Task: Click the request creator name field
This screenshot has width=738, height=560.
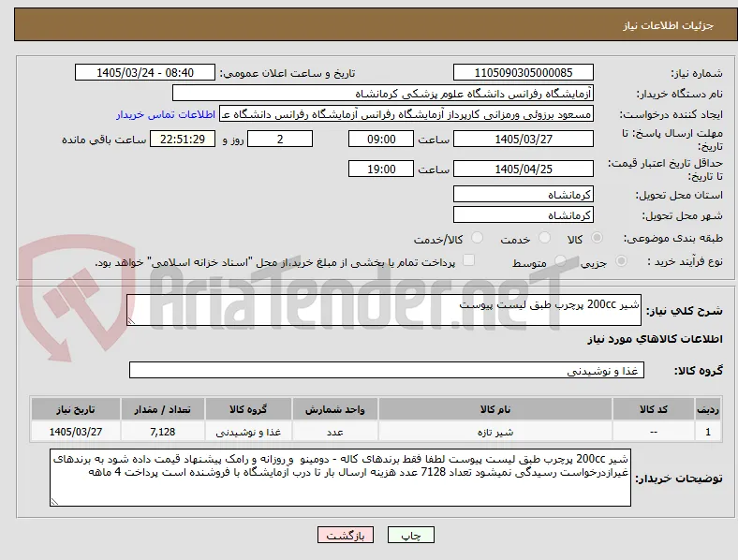Action: 406,114
